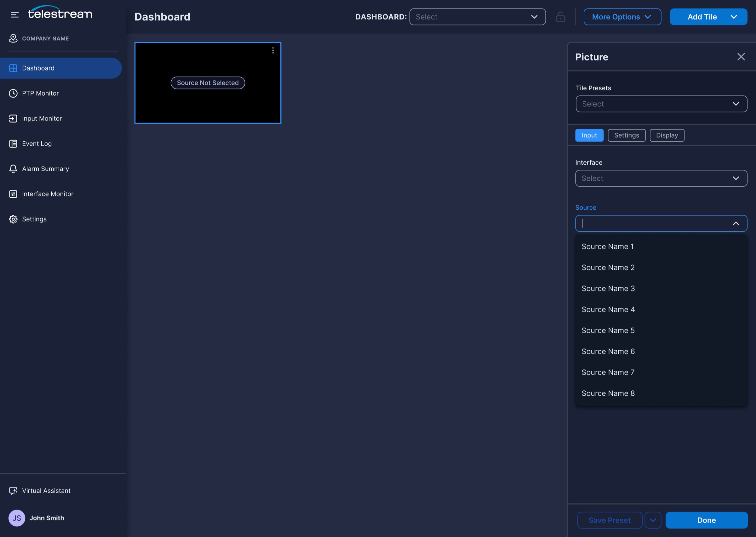Open the DASHBOARD select dropdown
The width and height of the screenshot is (756, 537).
coord(478,17)
